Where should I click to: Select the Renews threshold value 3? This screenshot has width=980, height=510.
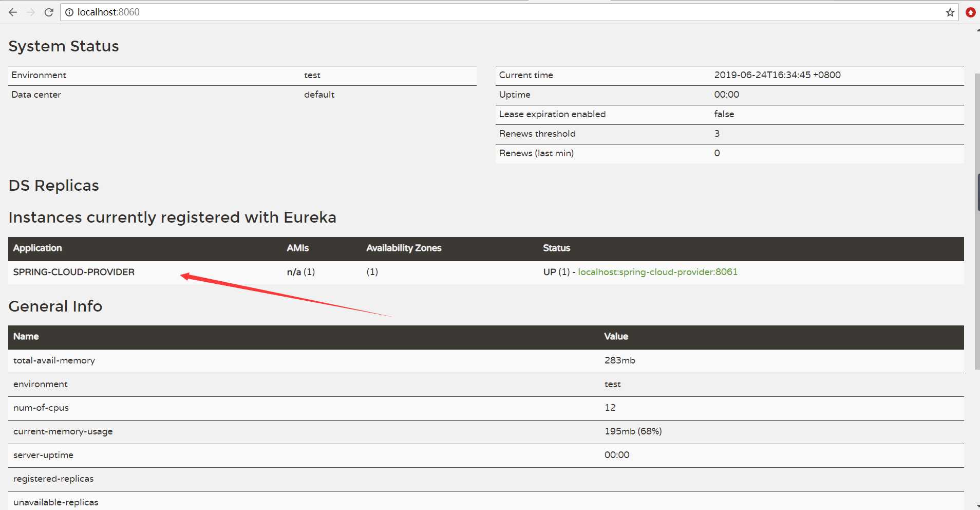pos(717,134)
